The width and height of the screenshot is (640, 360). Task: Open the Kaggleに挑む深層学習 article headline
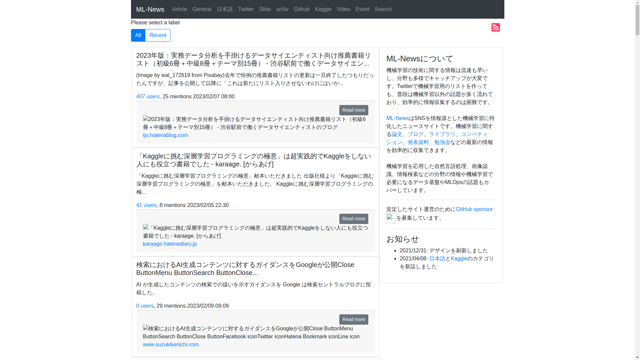(253, 160)
